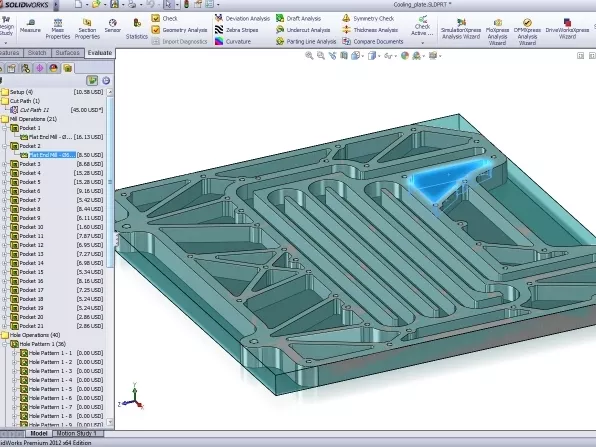The width and height of the screenshot is (596, 447).
Task: Open Compare Documents
Action: [x=372, y=41]
